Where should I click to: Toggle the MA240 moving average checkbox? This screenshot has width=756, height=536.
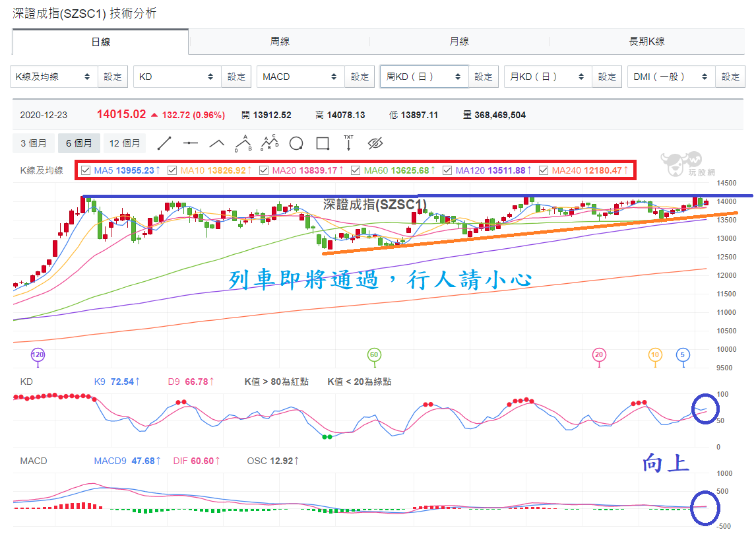point(544,170)
